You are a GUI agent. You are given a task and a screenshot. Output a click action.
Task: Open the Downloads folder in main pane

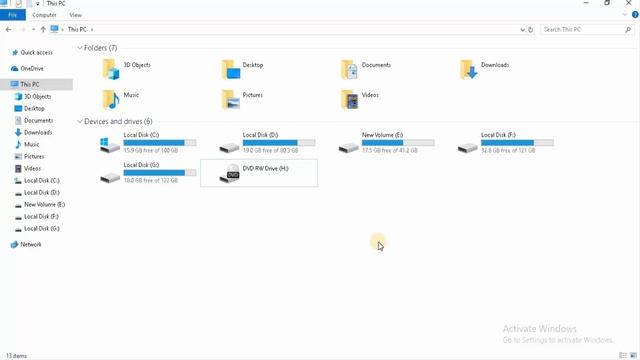468,69
